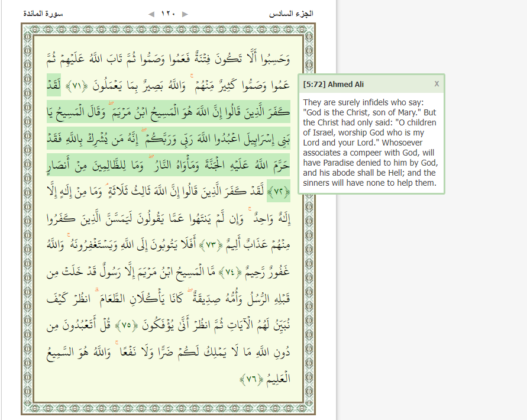Image resolution: width=527 pixels, height=420 pixels.
Task: Click the right page navigation arrow
Action: pyautogui.click(x=185, y=14)
